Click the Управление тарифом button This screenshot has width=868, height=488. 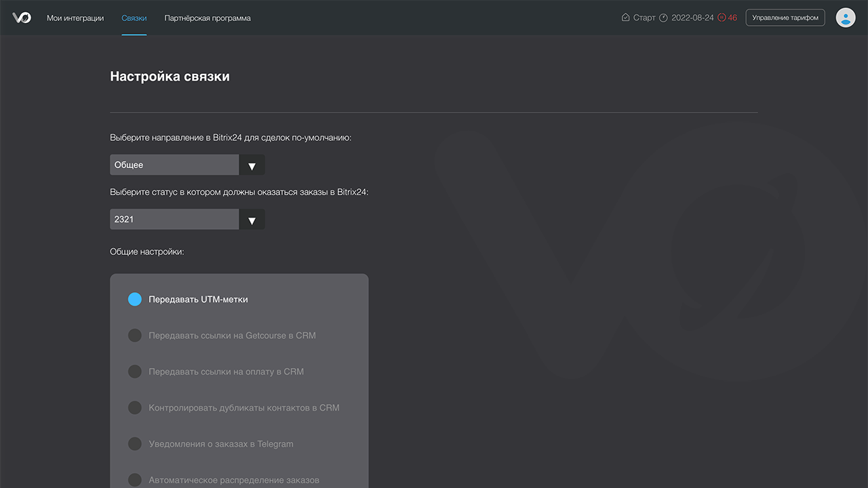tap(785, 18)
